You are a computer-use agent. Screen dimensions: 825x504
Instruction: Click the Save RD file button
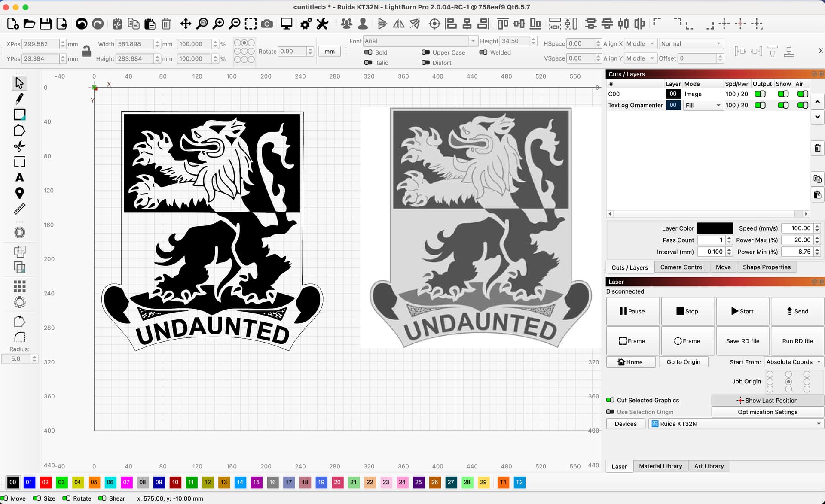point(742,341)
